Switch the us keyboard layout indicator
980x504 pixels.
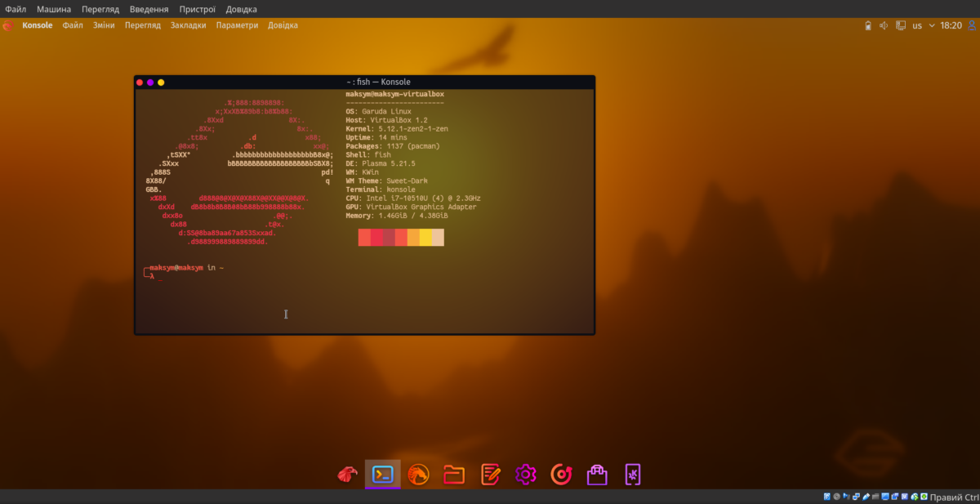pyautogui.click(x=917, y=25)
